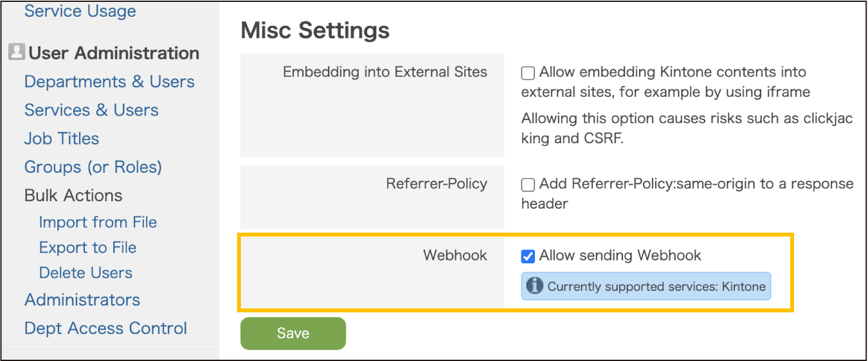Open Groups (or Roles) settings
The width and height of the screenshot is (868, 361).
click(93, 167)
